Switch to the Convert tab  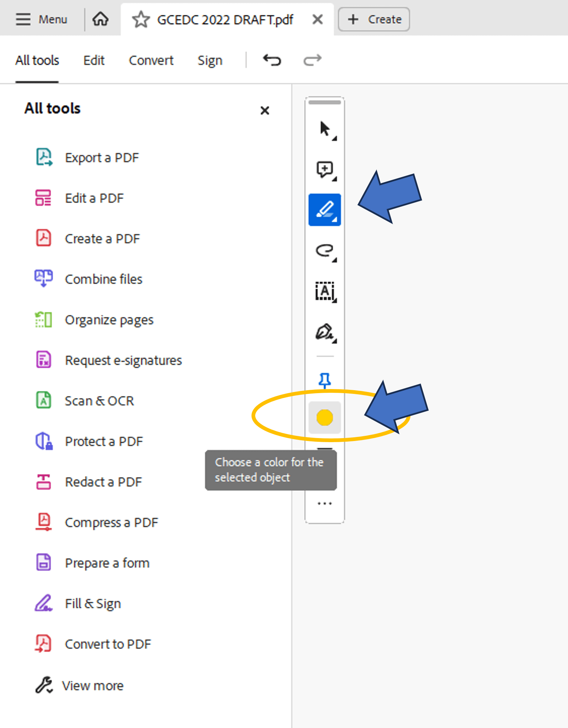click(151, 60)
